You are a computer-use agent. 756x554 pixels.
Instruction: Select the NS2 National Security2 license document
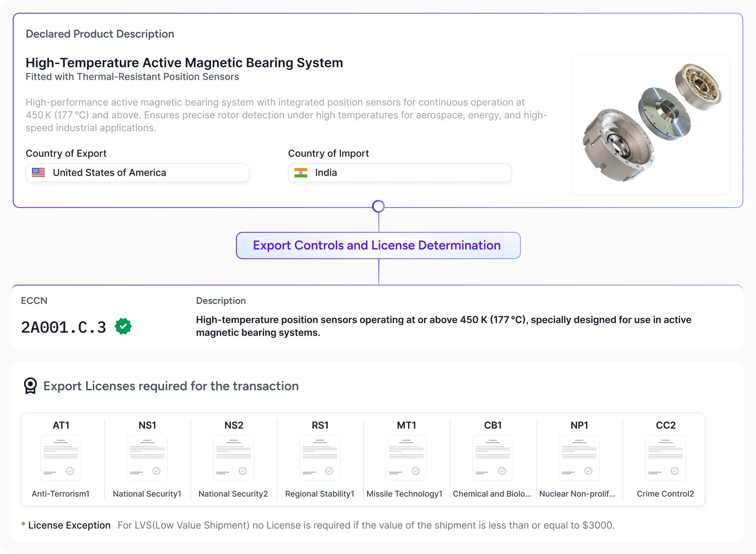click(233, 458)
